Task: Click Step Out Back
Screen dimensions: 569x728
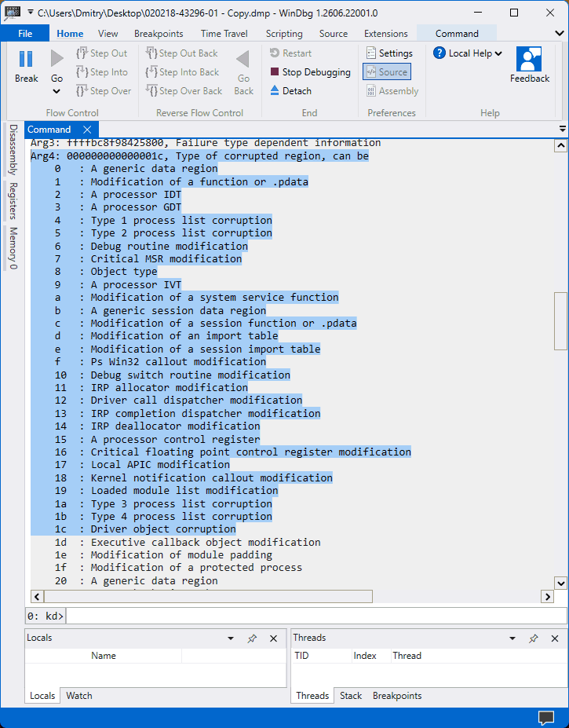Action: point(181,53)
